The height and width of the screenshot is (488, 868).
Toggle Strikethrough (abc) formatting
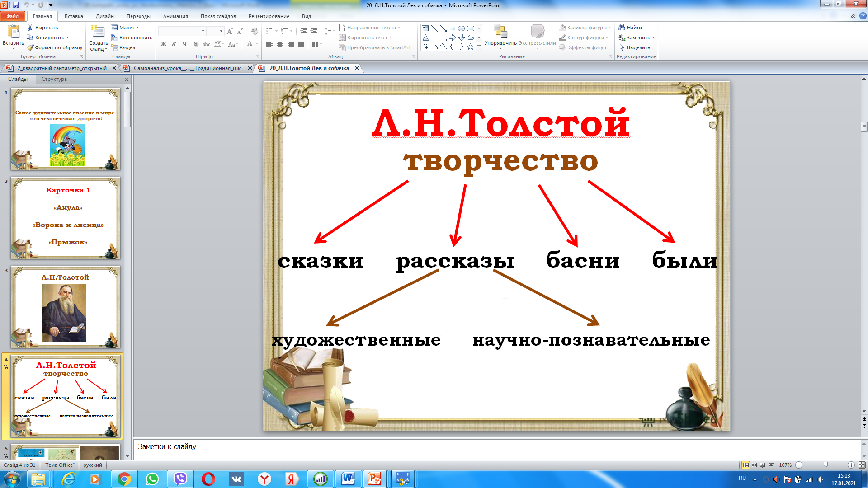click(x=206, y=44)
